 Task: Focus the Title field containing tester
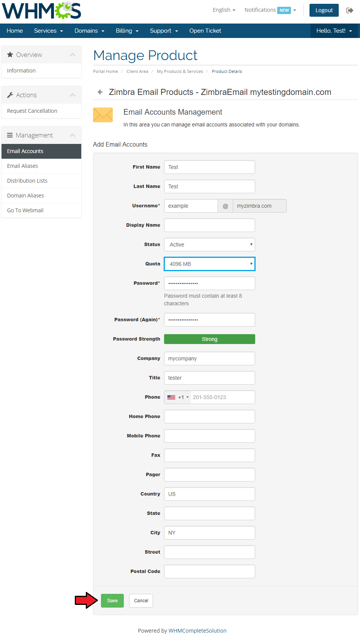pyautogui.click(x=210, y=378)
